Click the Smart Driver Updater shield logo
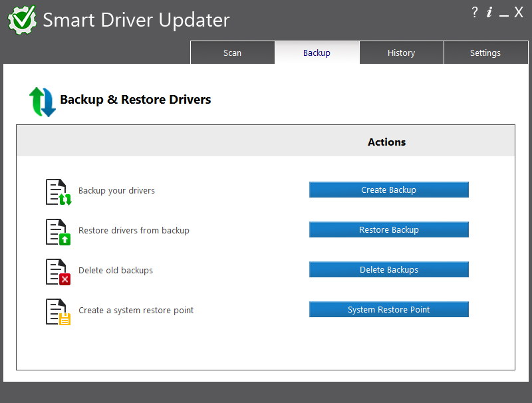Screen dimensions: 532x403 (x=21, y=19)
